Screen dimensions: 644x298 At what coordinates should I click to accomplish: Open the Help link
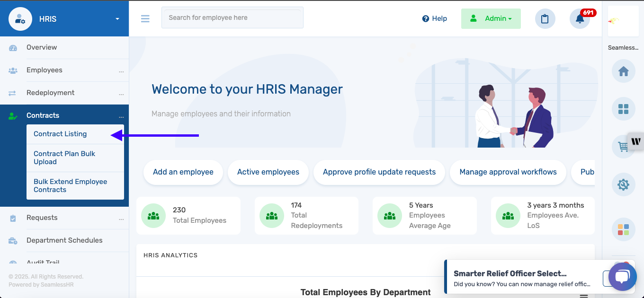point(435,18)
